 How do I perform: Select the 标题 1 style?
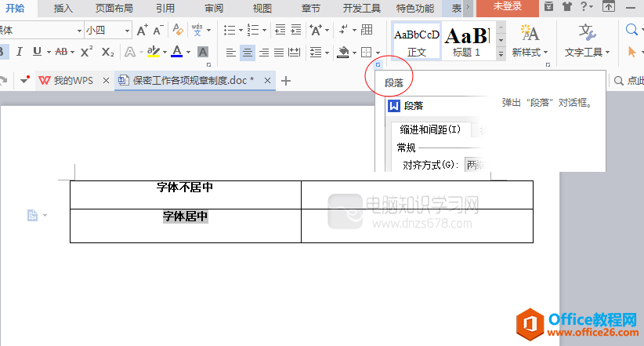click(467, 41)
